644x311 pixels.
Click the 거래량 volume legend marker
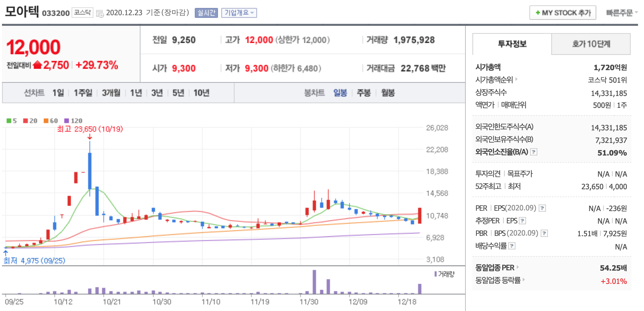(x=436, y=274)
